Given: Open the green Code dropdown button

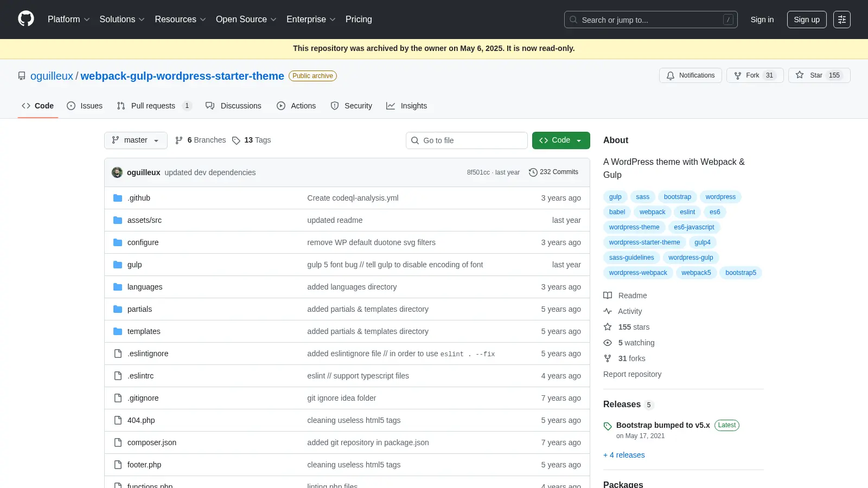Looking at the screenshot, I should pyautogui.click(x=561, y=140).
